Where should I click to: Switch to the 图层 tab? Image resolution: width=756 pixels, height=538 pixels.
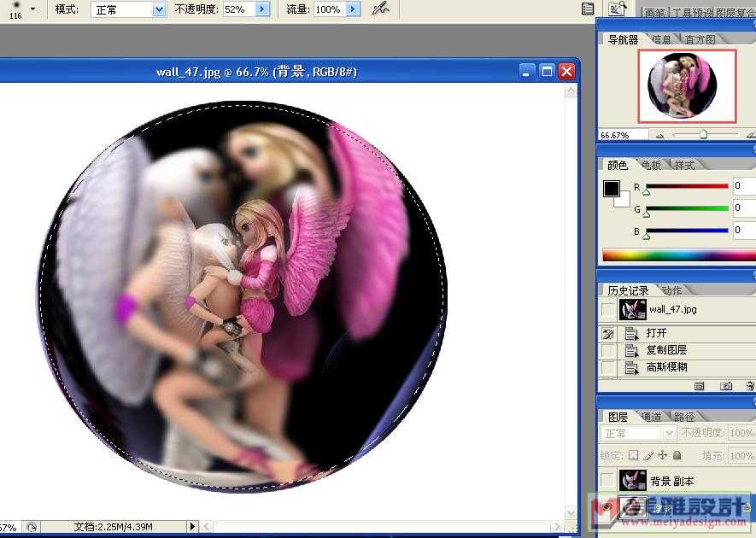click(x=618, y=417)
